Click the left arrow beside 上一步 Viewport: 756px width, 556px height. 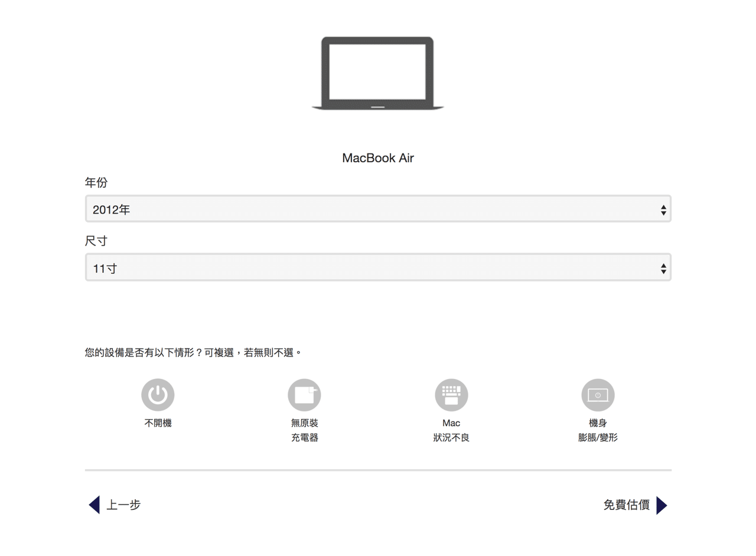(x=94, y=505)
